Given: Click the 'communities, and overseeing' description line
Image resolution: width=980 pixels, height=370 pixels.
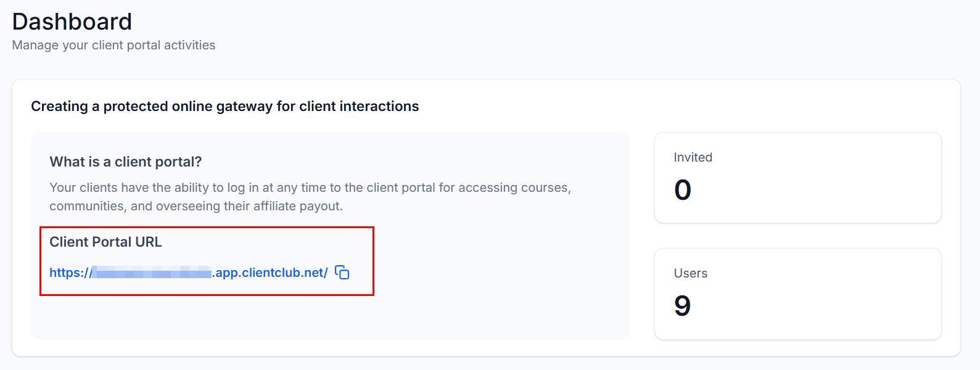Looking at the screenshot, I should (x=196, y=206).
